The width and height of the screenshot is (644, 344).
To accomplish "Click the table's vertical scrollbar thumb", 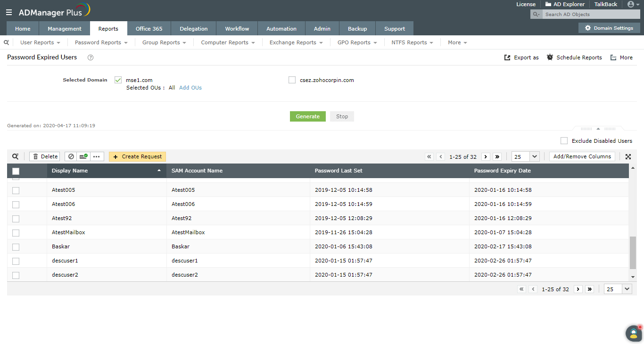I will tap(633, 252).
